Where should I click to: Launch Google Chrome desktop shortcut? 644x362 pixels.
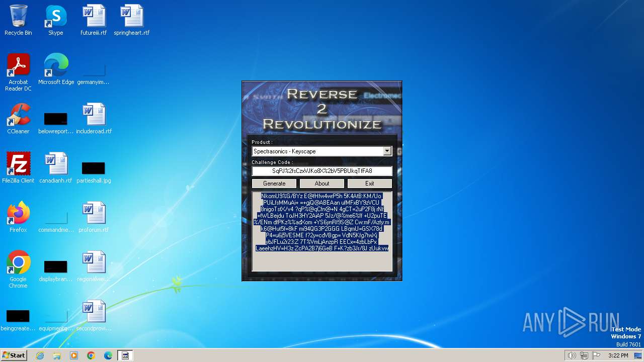[x=18, y=269]
